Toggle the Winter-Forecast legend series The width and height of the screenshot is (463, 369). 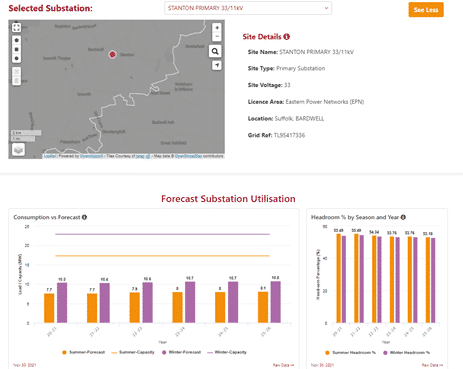181,352
